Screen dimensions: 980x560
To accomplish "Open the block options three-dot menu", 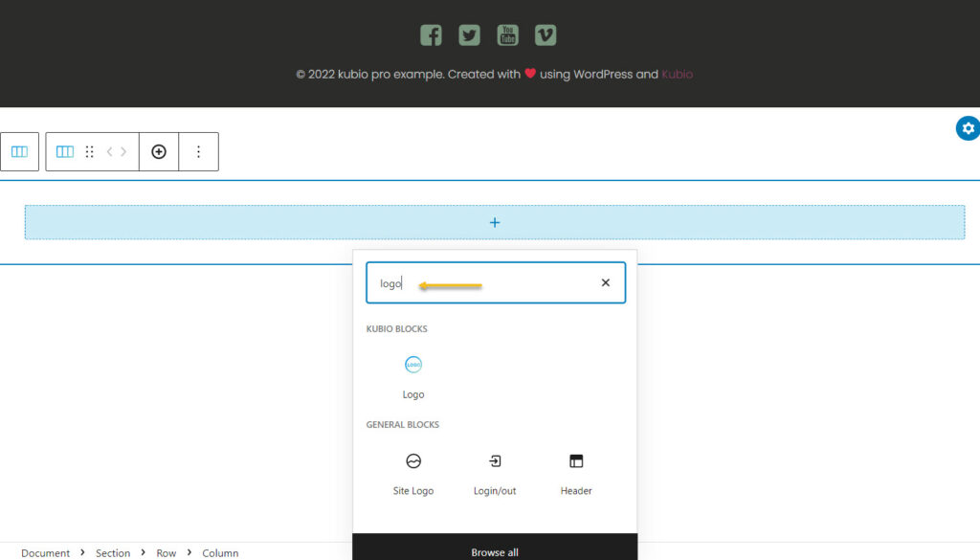I will click(198, 151).
